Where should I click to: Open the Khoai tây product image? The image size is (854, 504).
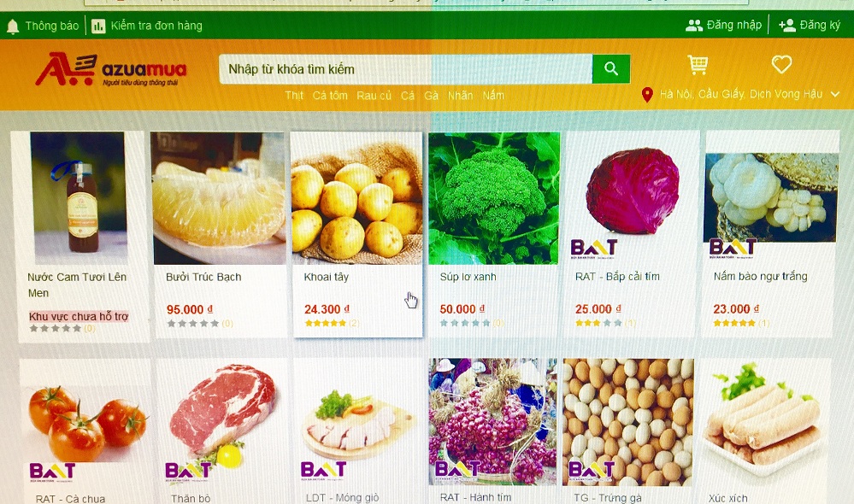(x=357, y=199)
